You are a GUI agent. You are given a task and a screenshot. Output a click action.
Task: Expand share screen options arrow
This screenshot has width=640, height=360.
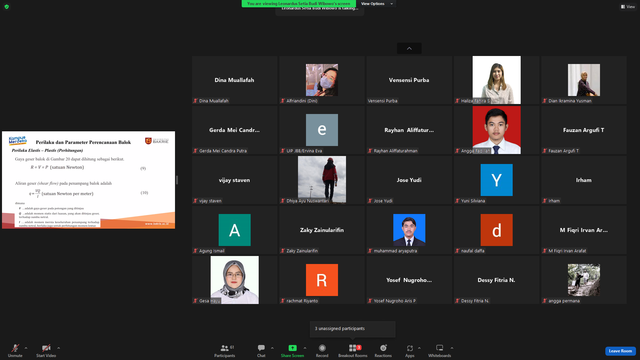305,348
